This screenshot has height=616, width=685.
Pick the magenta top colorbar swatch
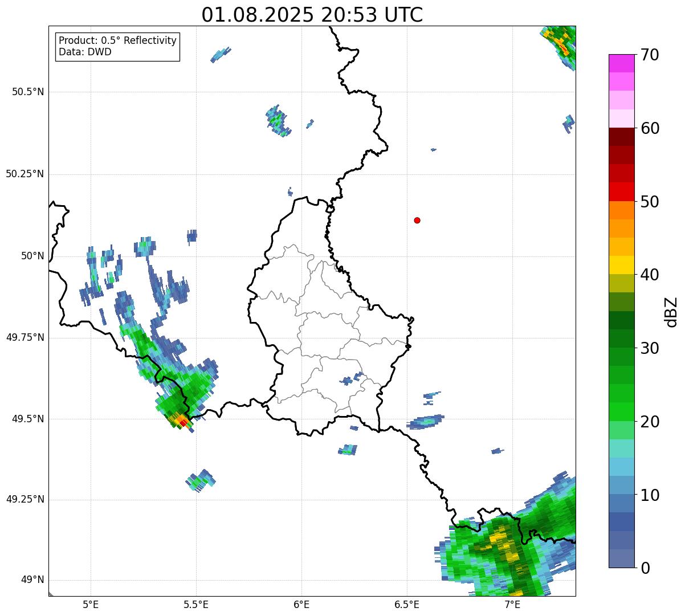[x=621, y=63]
